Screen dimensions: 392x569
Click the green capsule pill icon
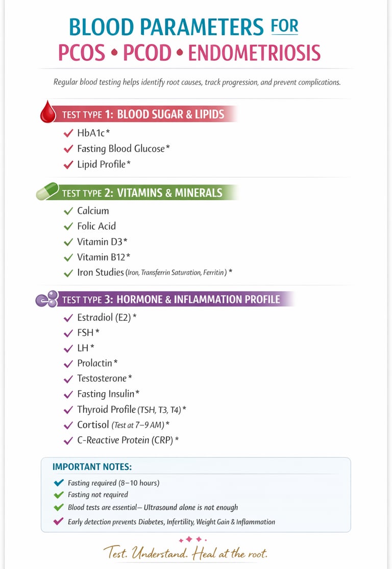click(47, 193)
